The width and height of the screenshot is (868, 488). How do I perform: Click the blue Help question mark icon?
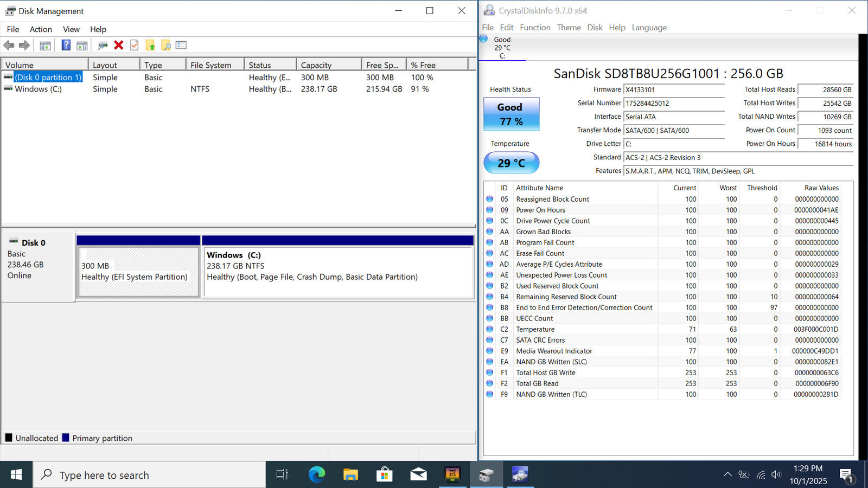pos(66,46)
